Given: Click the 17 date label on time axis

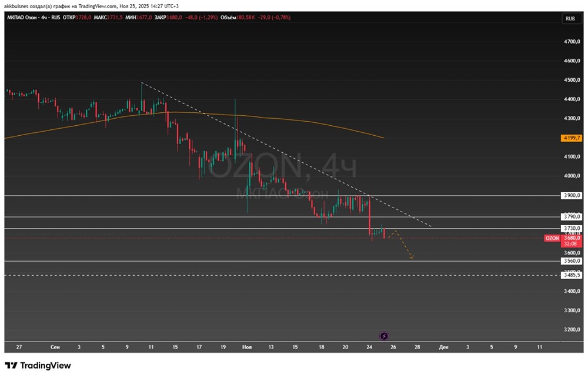Looking at the screenshot, I should point(199,347).
